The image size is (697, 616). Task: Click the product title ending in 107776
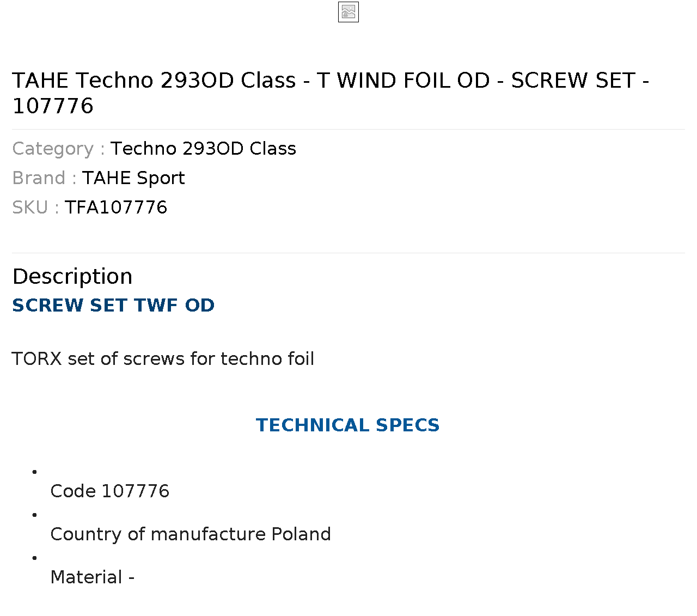click(331, 93)
